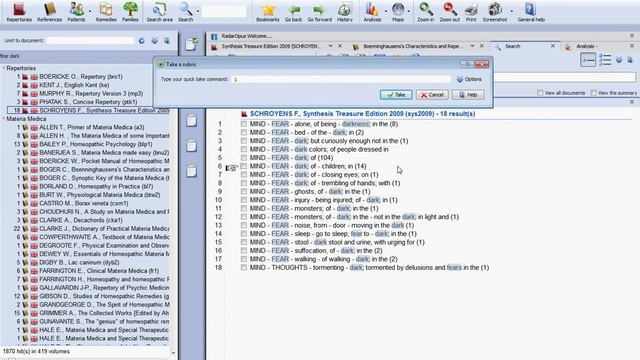
Task: Click the Take button
Action: coord(396,95)
